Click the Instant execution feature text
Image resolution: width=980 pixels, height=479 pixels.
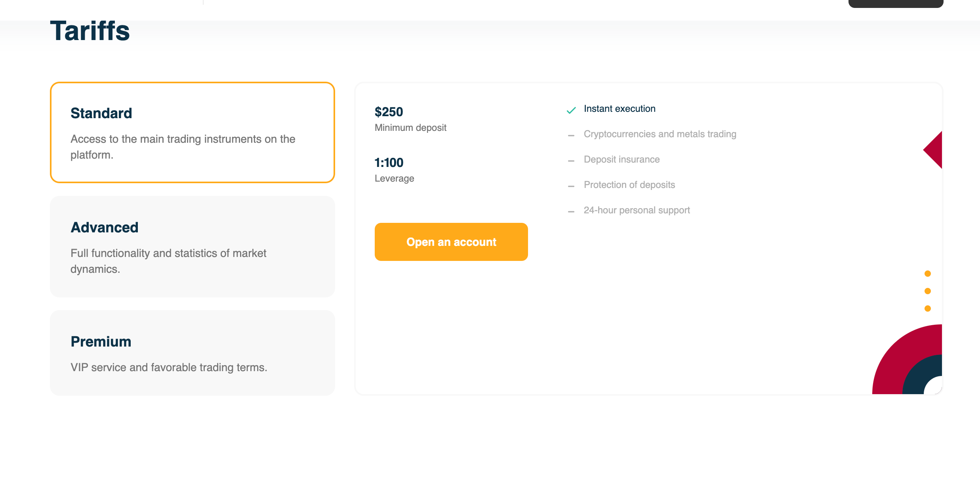pyautogui.click(x=620, y=109)
